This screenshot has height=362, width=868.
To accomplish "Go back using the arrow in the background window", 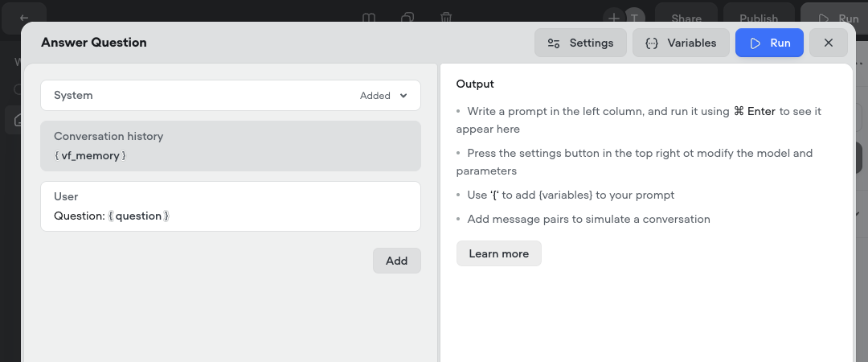I will tap(24, 19).
